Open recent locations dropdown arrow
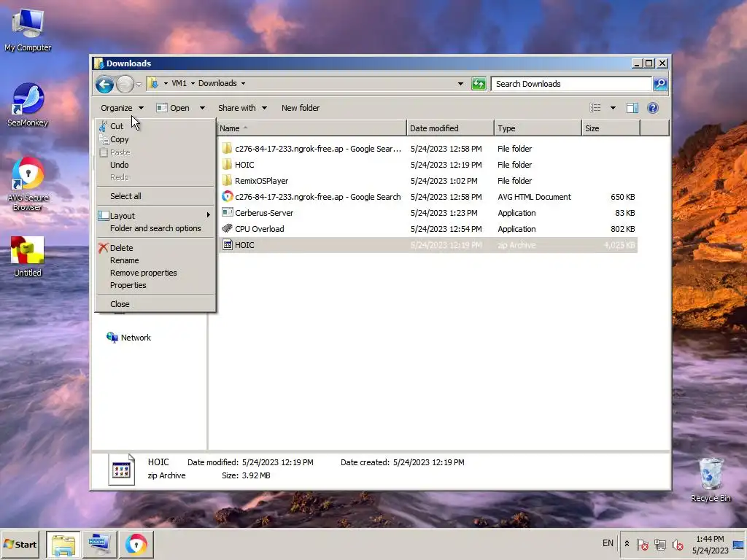 pos(139,85)
